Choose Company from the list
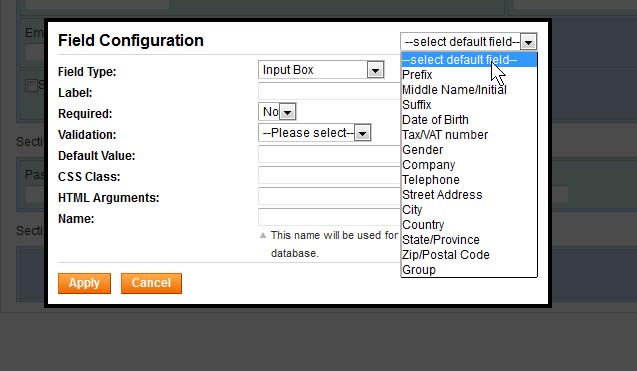The image size is (637, 371). click(469, 165)
